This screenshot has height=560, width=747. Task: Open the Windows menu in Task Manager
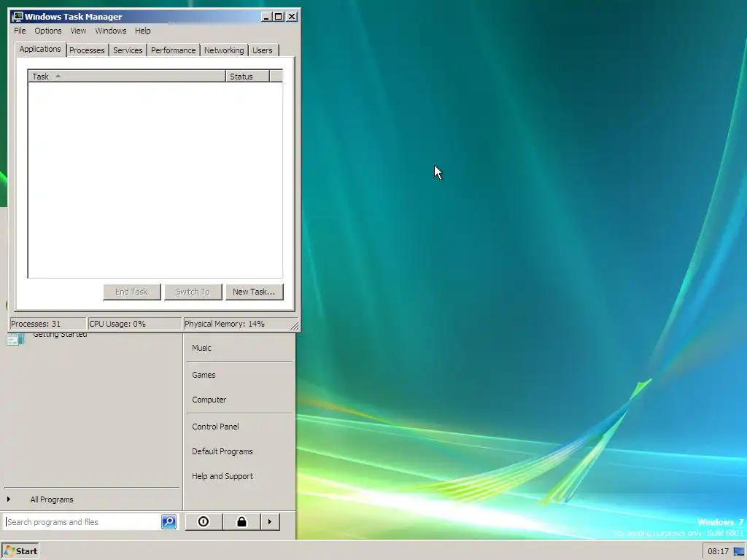pos(111,31)
